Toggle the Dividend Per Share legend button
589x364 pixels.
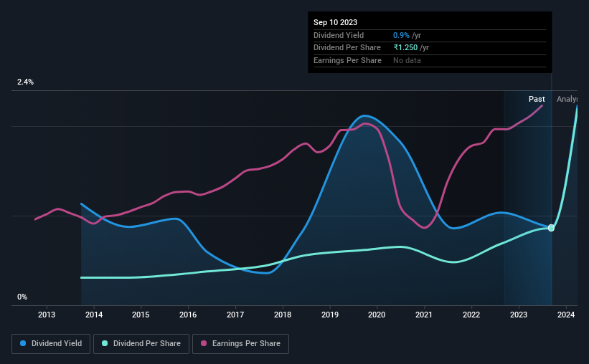[141, 344]
